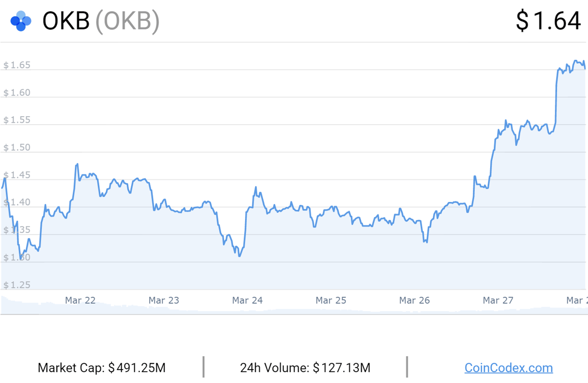Click the gray (OKB) ticker symbol
The image size is (588, 383).
(x=127, y=21)
